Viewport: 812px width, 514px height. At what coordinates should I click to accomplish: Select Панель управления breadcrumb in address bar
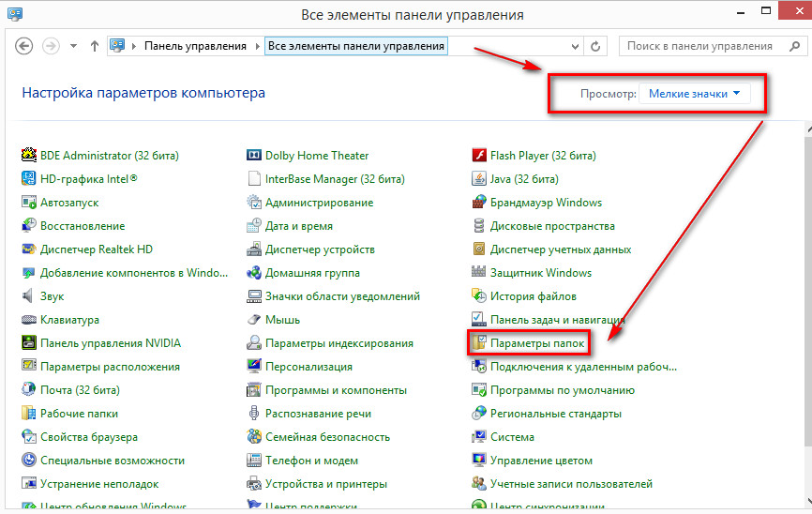tap(195, 46)
